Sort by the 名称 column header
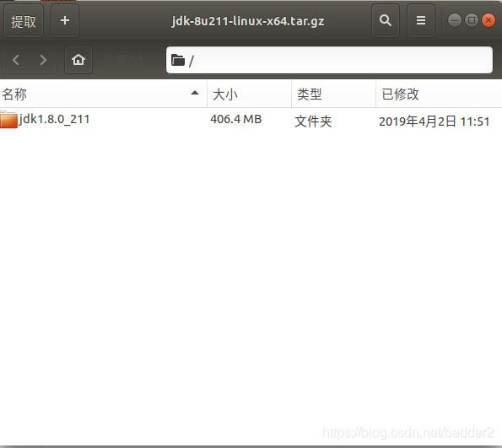The height and width of the screenshot is (448, 502). point(104,94)
